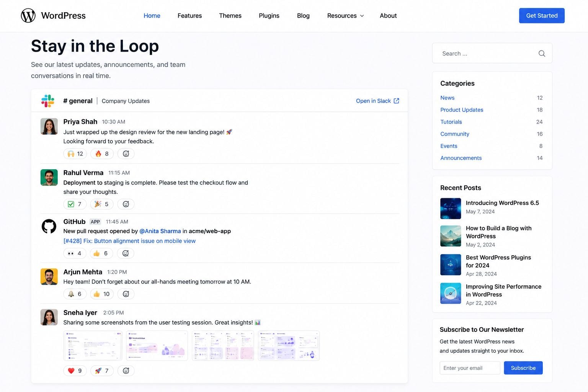Viewport: 588px width, 392px height.
Task: Toggle thumbs-up reaction with count 10
Action: pyautogui.click(x=102, y=294)
